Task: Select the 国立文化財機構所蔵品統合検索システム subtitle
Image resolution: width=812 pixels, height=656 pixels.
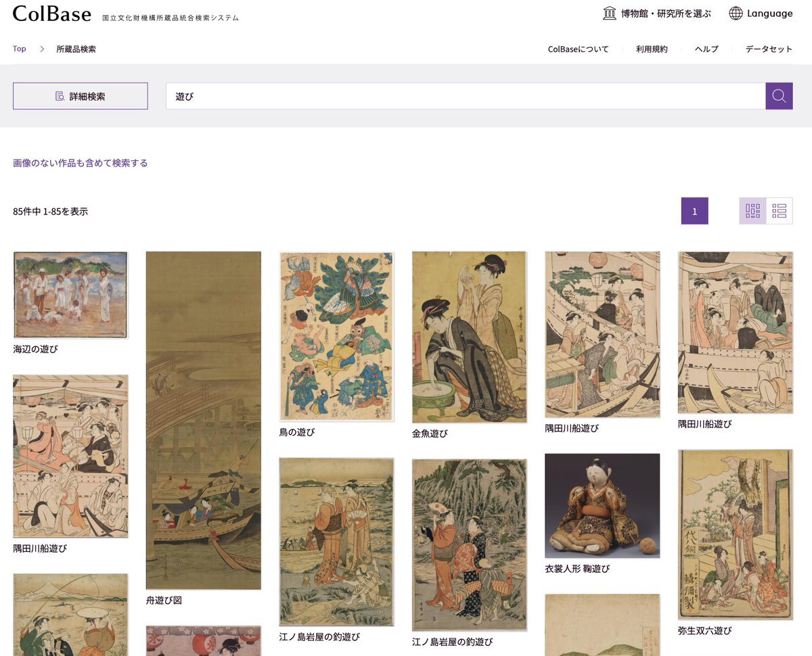Action: click(171, 18)
